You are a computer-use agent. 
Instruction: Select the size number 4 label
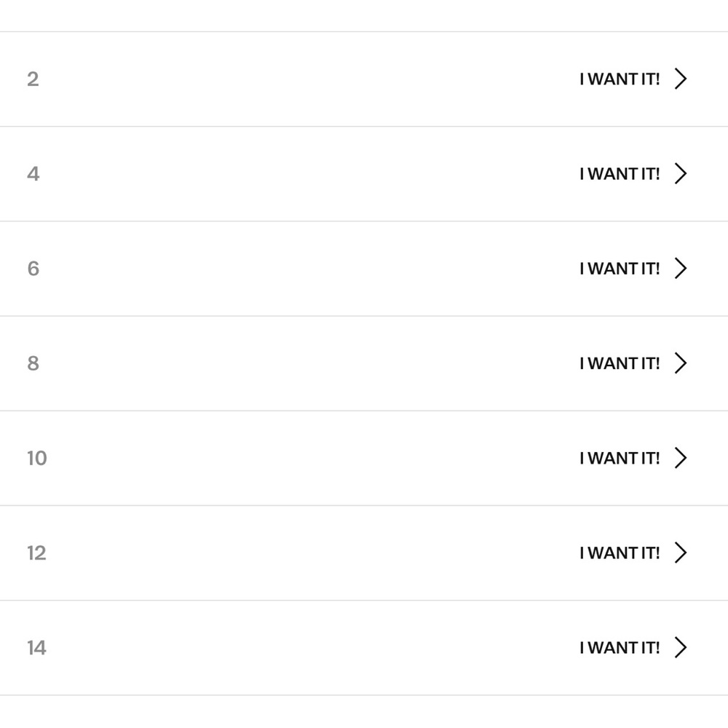(x=33, y=174)
